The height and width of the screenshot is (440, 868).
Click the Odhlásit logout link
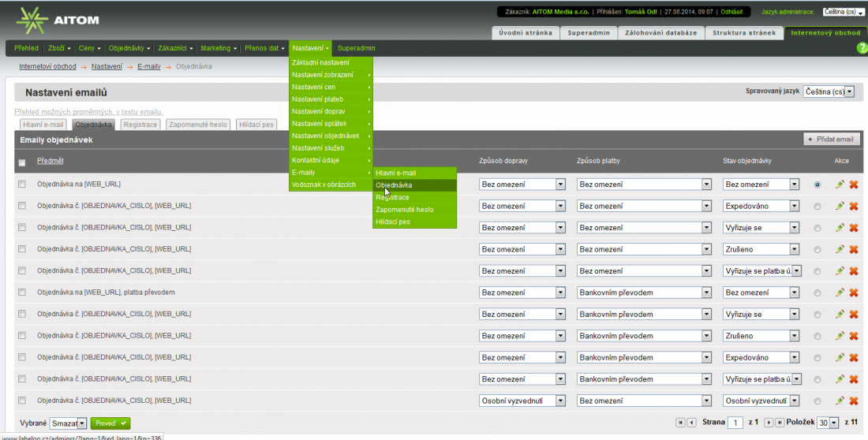coord(731,12)
